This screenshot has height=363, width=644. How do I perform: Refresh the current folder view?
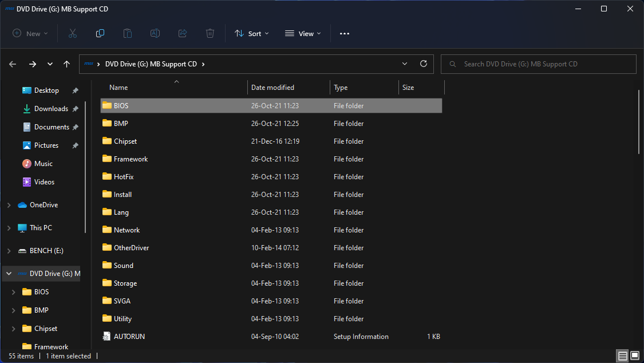tap(424, 64)
